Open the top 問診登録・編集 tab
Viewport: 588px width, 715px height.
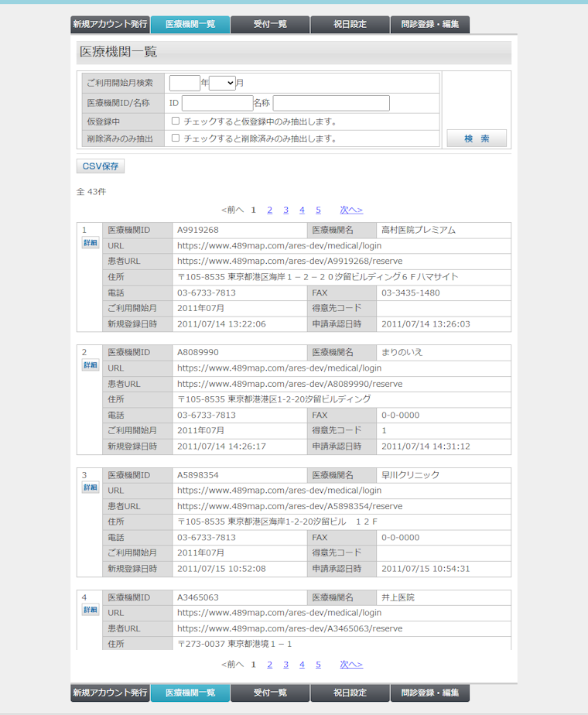point(429,24)
